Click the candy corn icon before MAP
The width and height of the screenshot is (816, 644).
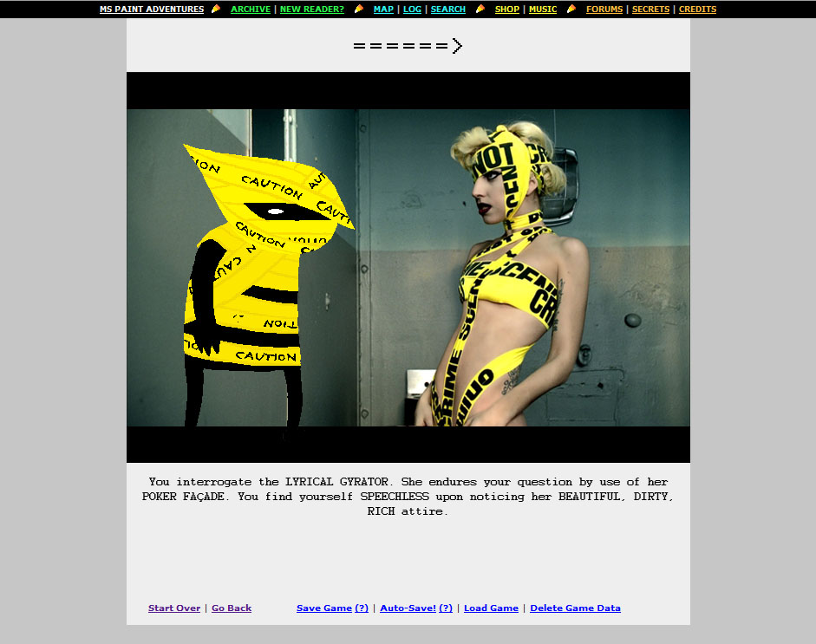click(359, 10)
